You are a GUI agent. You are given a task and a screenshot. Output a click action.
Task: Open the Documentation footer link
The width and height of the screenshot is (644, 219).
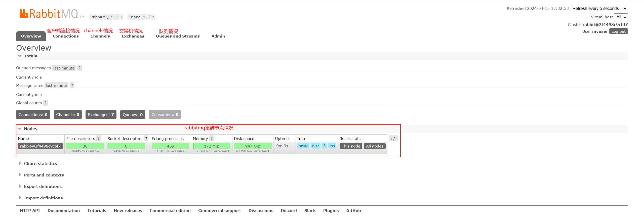(64, 211)
